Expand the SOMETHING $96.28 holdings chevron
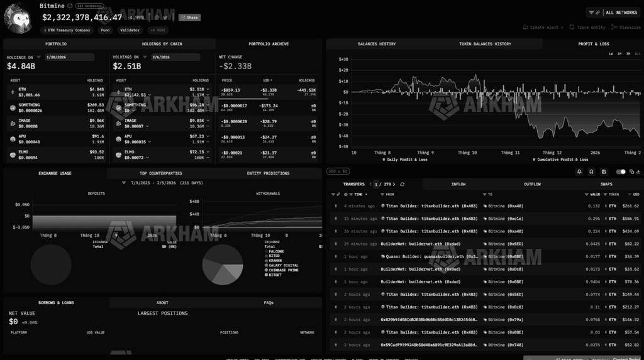Image resolution: width=644 pixels, height=360 pixels. point(208,105)
